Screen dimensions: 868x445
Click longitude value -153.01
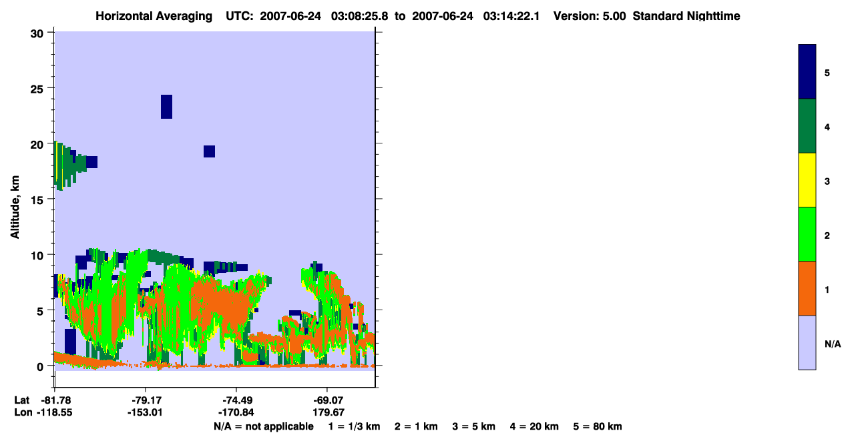146,412
